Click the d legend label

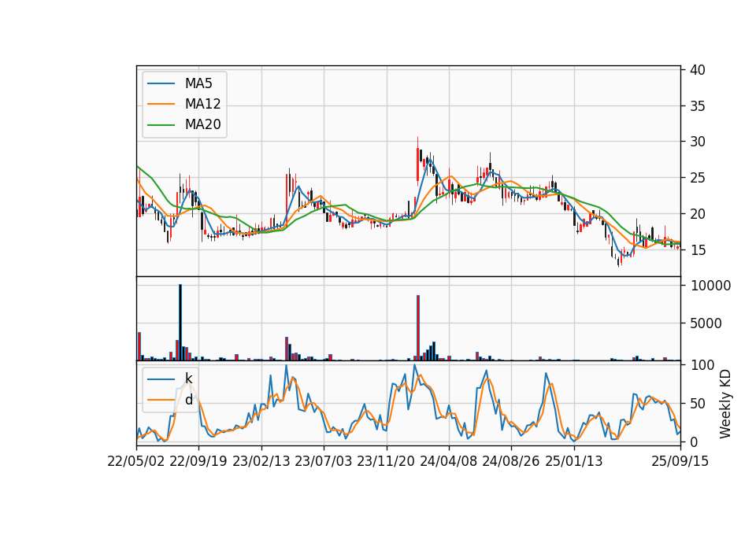[x=188, y=400]
